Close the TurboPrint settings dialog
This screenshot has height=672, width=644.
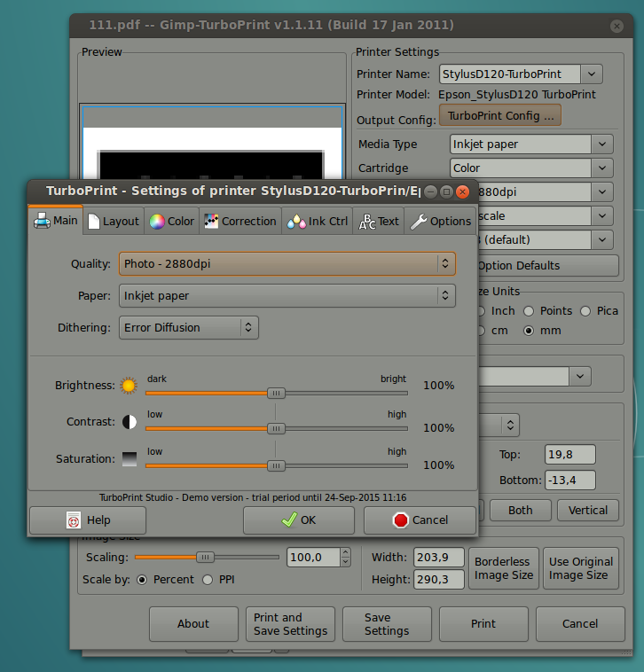[x=462, y=191]
